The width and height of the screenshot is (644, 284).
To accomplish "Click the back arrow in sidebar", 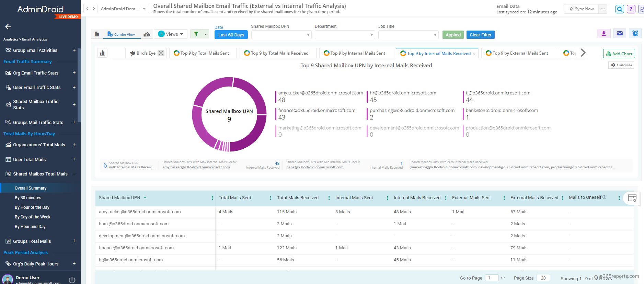I will [x=8, y=27].
